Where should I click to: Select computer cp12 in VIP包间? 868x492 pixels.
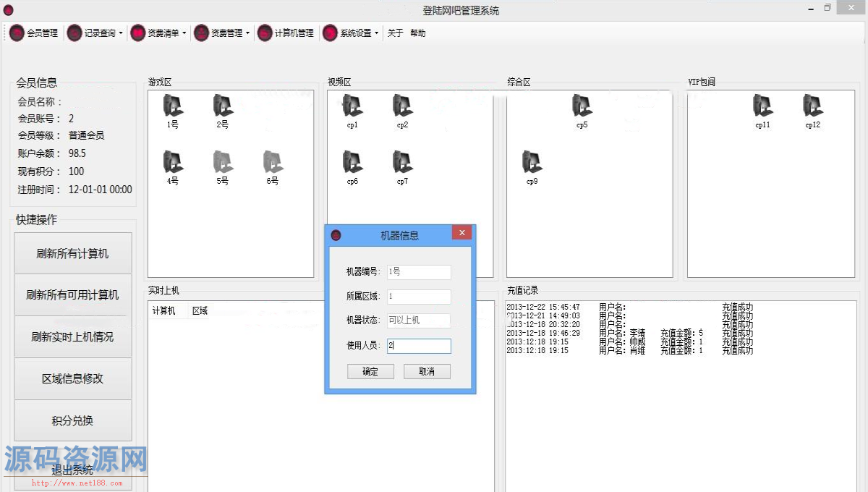(812, 106)
